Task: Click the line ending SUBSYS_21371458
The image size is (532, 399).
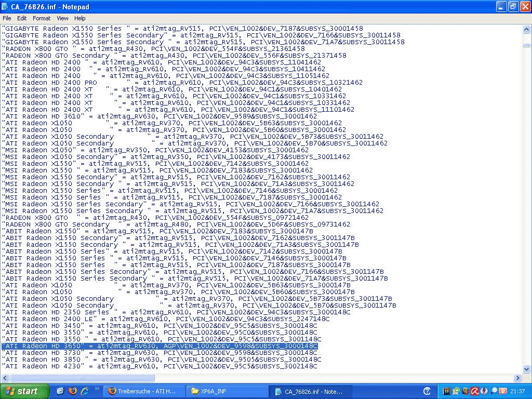Action: click(x=175, y=56)
